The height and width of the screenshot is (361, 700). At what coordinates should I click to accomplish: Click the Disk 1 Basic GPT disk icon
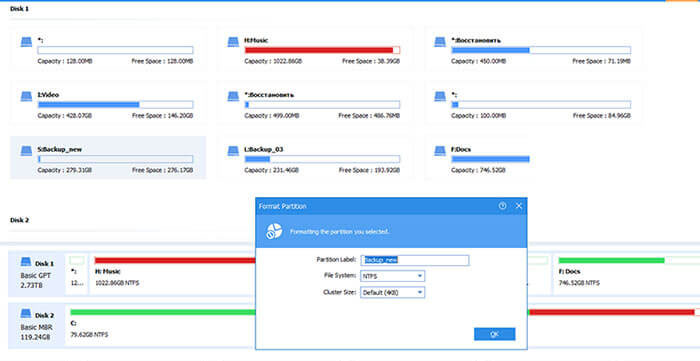[26, 262]
